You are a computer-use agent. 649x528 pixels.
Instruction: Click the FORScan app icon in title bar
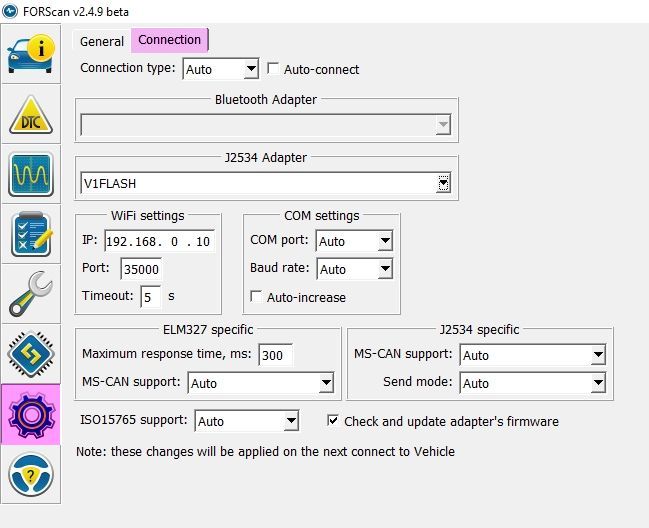[10, 11]
